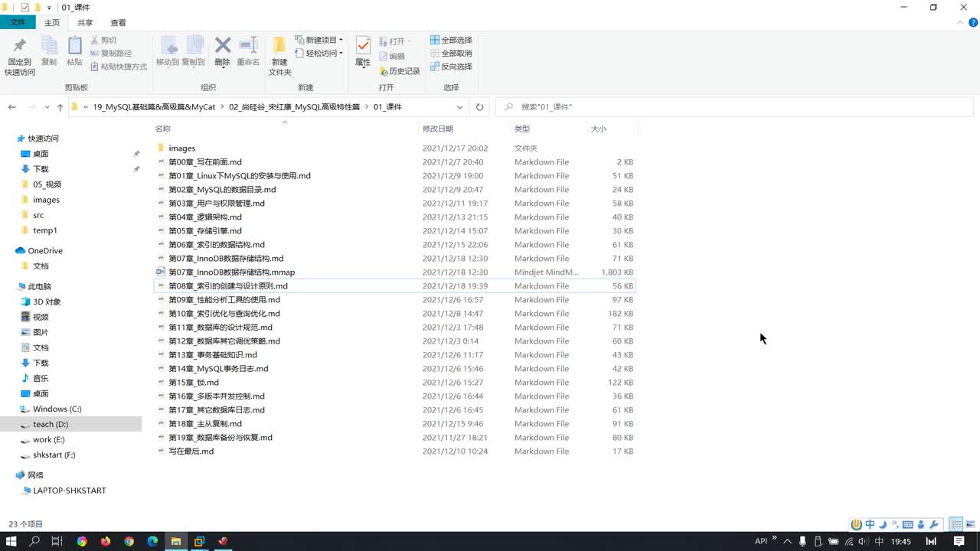This screenshot has height=551, width=980.
Task: Open the address bar history dropdown
Action: point(459,107)
